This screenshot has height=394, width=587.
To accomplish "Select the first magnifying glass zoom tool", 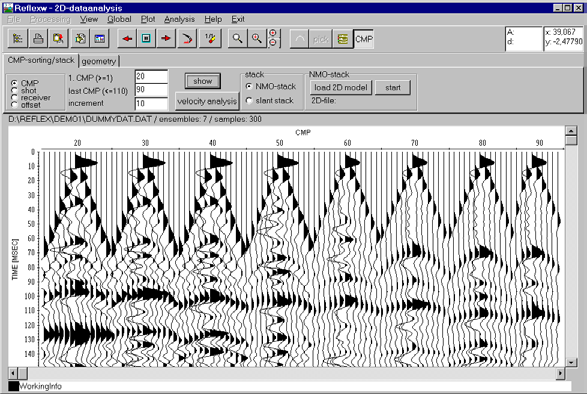I will click(237, 39).
